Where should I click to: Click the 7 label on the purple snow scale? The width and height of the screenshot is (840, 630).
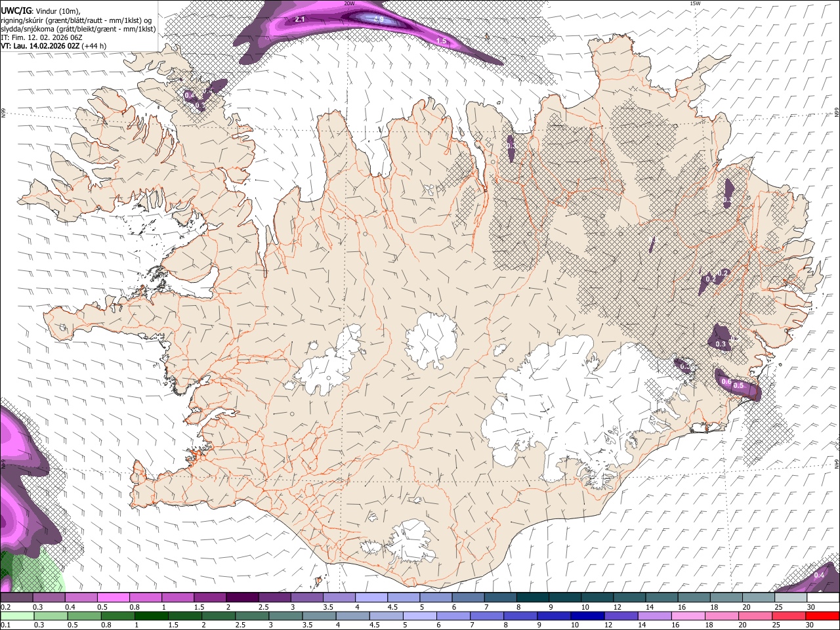486,607
